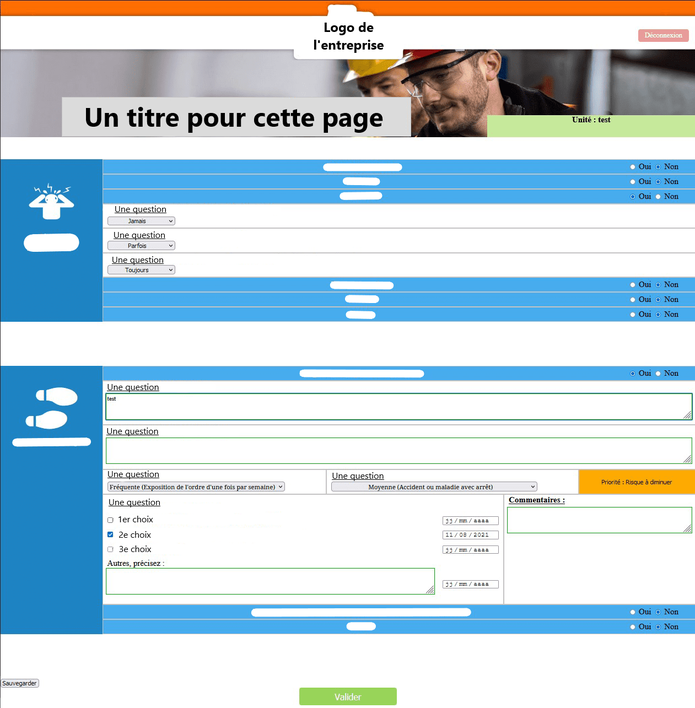
Task: Select Oui in last row of stress section
Action: click(632, 314)
